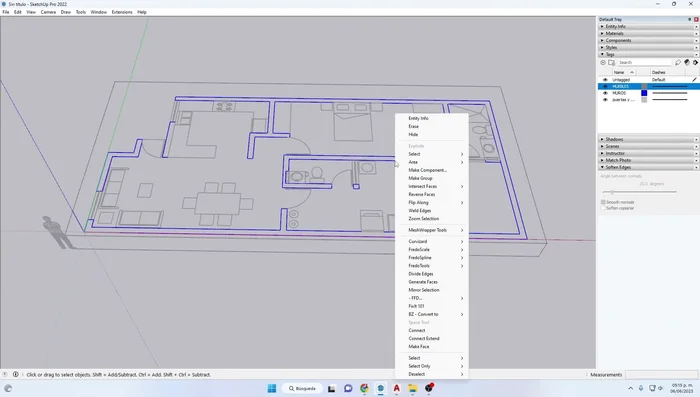
Task: Click the Color by Tag icon
Action: [x=687, y=63]
